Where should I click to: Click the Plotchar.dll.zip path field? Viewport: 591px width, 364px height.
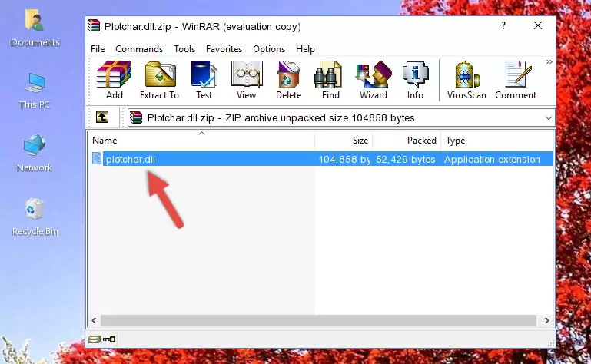[340, 118]
